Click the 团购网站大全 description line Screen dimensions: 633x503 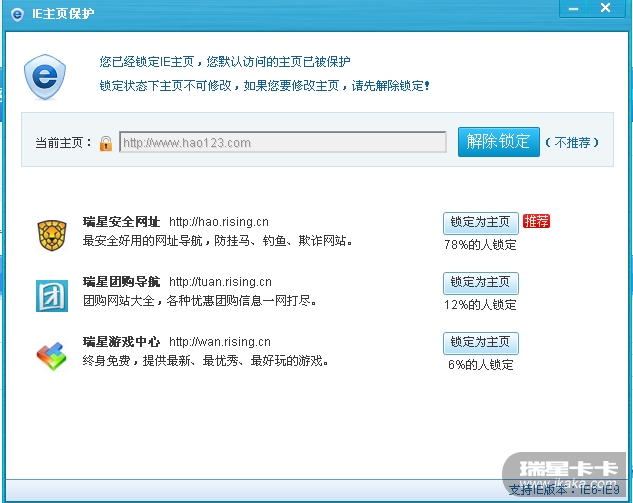point(199,301)
